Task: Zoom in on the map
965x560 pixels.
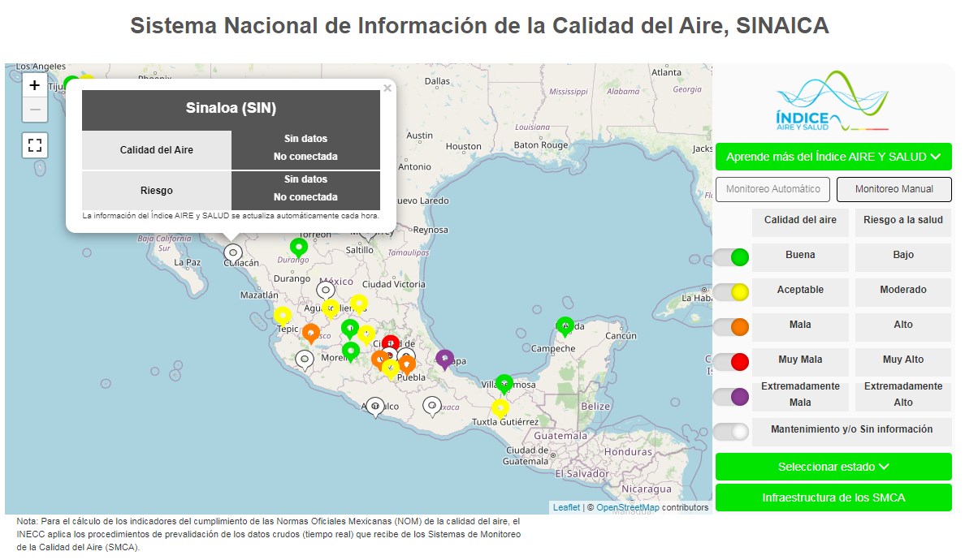Action: (35, 85)
